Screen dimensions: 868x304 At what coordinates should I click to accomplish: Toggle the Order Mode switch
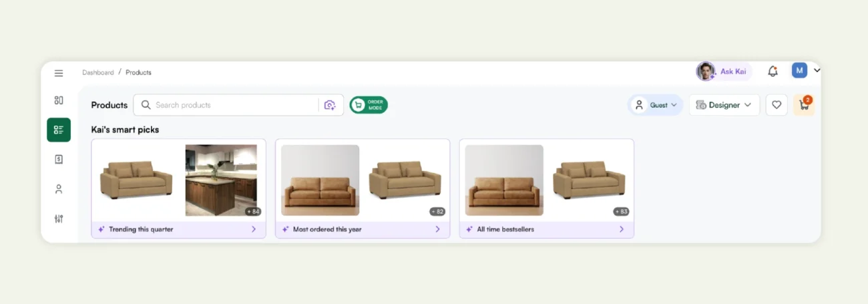click(x=369, y=105)
